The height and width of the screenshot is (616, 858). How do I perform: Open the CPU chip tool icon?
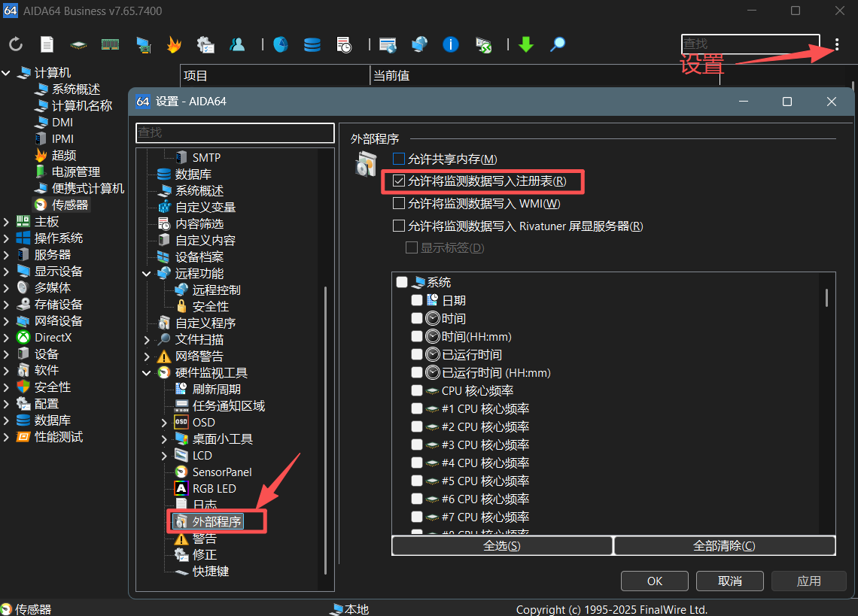78,45
